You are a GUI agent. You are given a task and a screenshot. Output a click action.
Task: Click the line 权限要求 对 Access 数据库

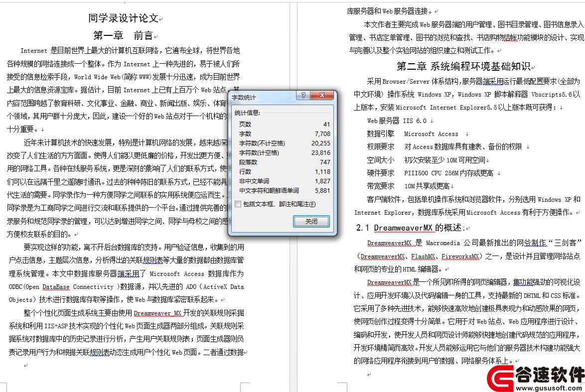point(444,147)
